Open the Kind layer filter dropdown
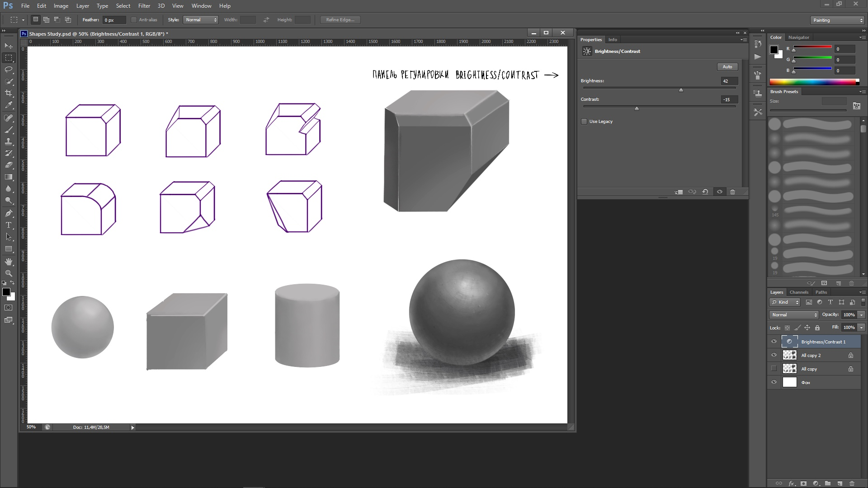Image resolution: width=868 pixels, height=488 pixels. point(785,302)
